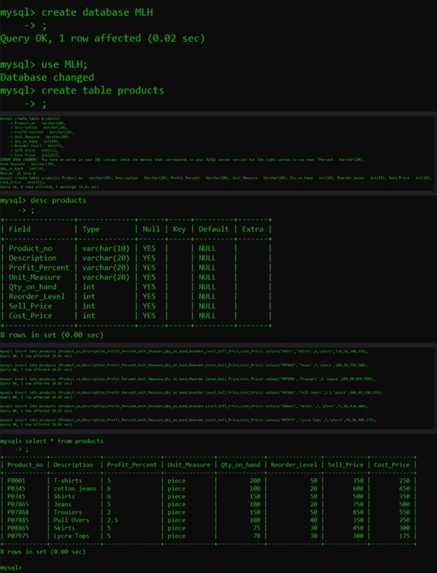Image resolution: width=437 pixels, height=573 pixels.
Task: Click 'Query OK, 1 row affected' result line
Action: click(103, 38)
